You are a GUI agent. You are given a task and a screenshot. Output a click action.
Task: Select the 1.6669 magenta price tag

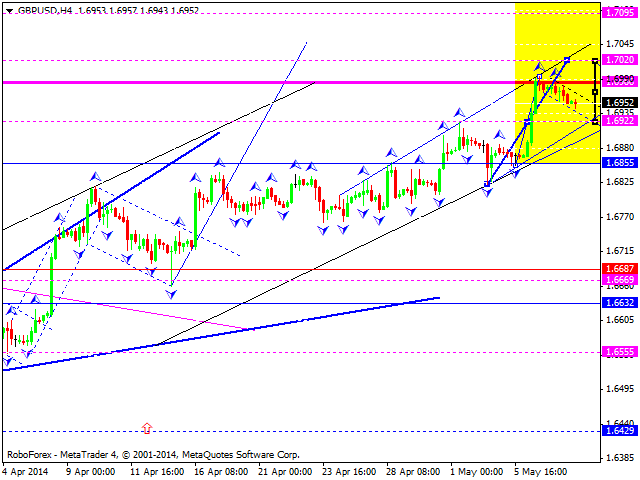tap(621, 280)
